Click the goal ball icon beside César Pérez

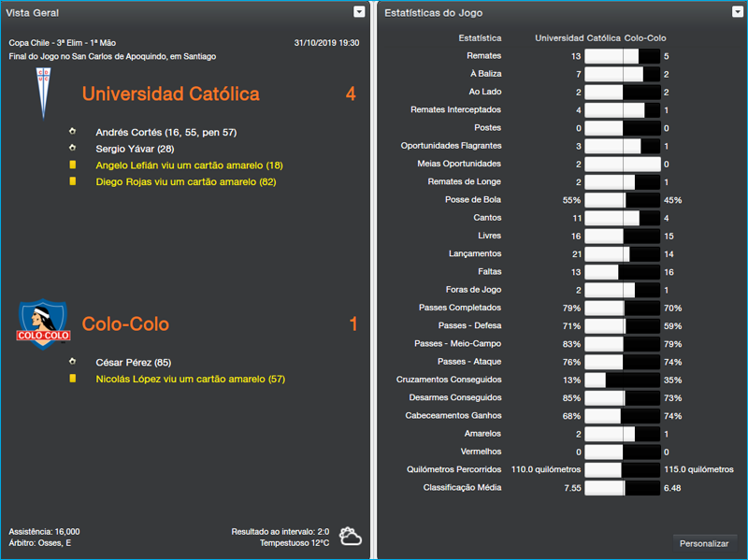72,362
